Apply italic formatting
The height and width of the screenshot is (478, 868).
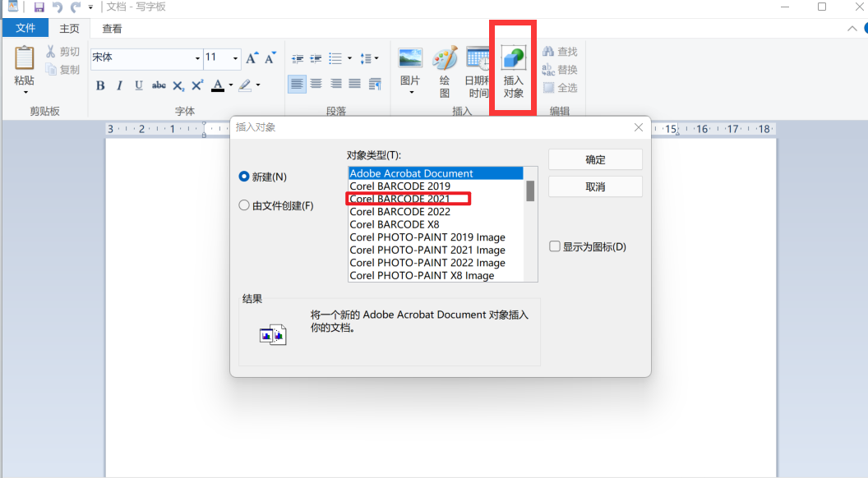[x=119, y=85]
